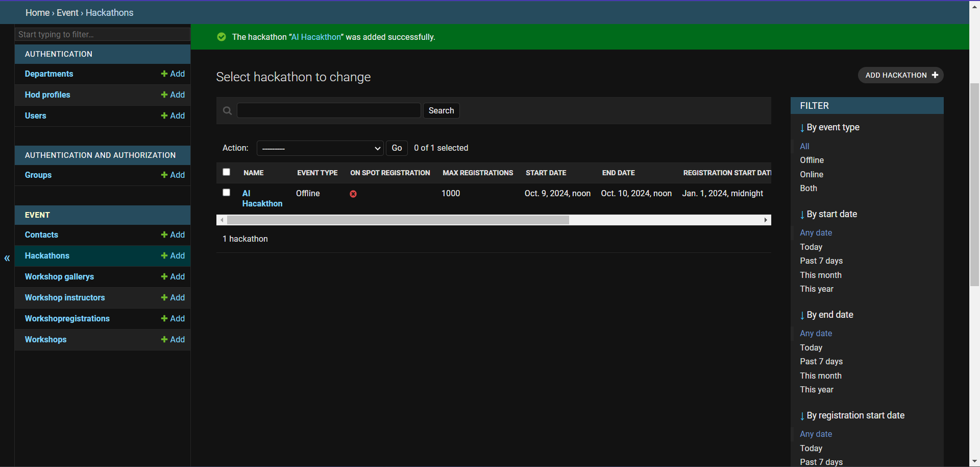The width and height of the screenshot is (980, 467).
Task: Filter start date by Past 7 days
Action: pos(821,261)
